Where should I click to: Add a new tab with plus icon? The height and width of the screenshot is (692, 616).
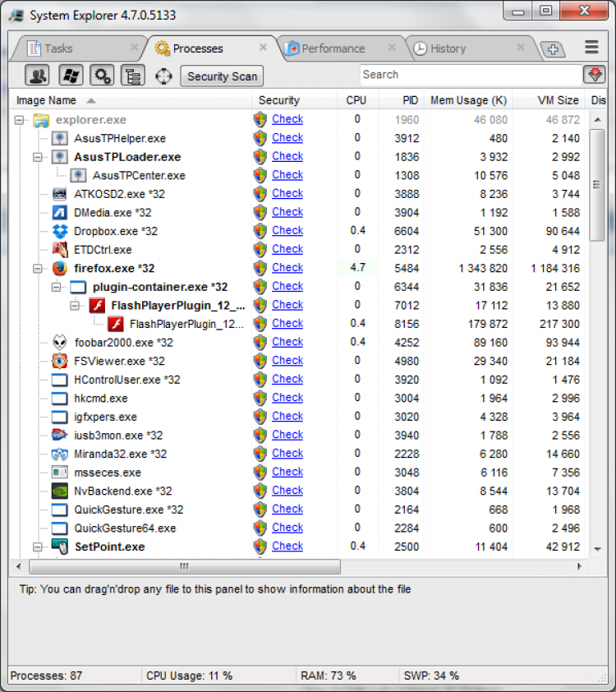pos(553,49)
